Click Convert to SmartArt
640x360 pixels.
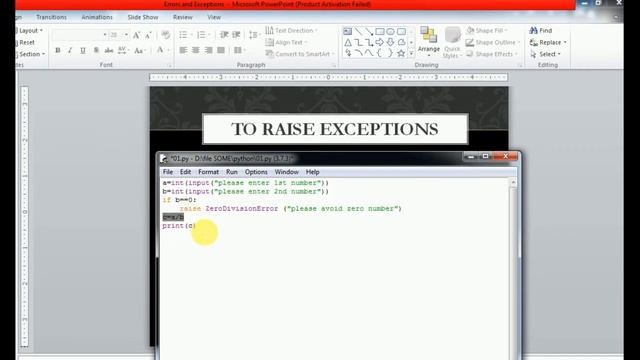[300, 54]
